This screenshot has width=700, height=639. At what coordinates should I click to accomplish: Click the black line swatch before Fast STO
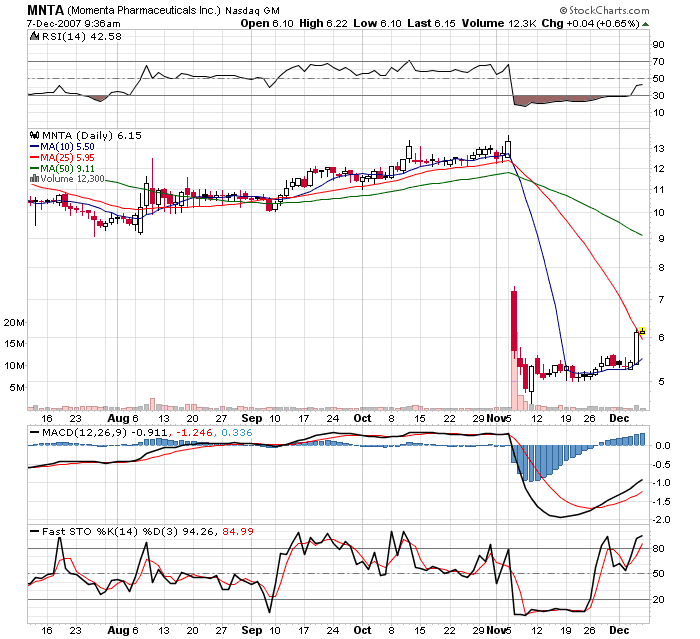click(x=34, y=531)
